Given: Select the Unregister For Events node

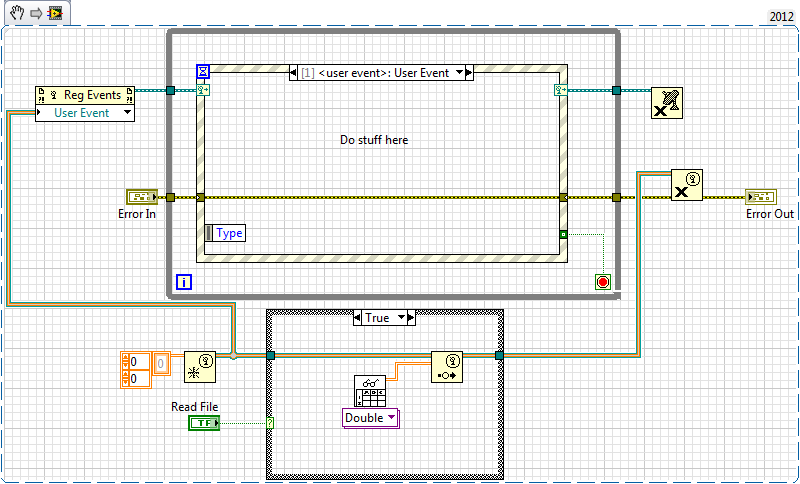Looking at the screenshot, I should tap(665, 104).
